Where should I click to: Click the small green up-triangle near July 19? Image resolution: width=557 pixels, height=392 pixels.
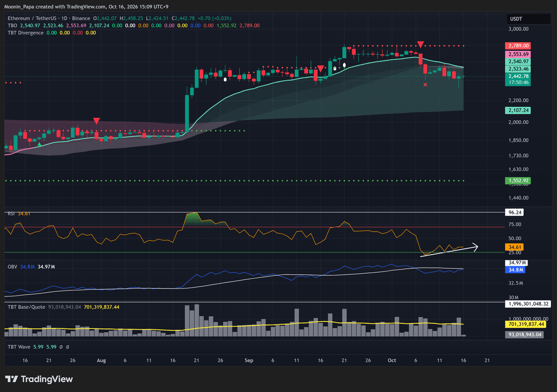(39, 144)
